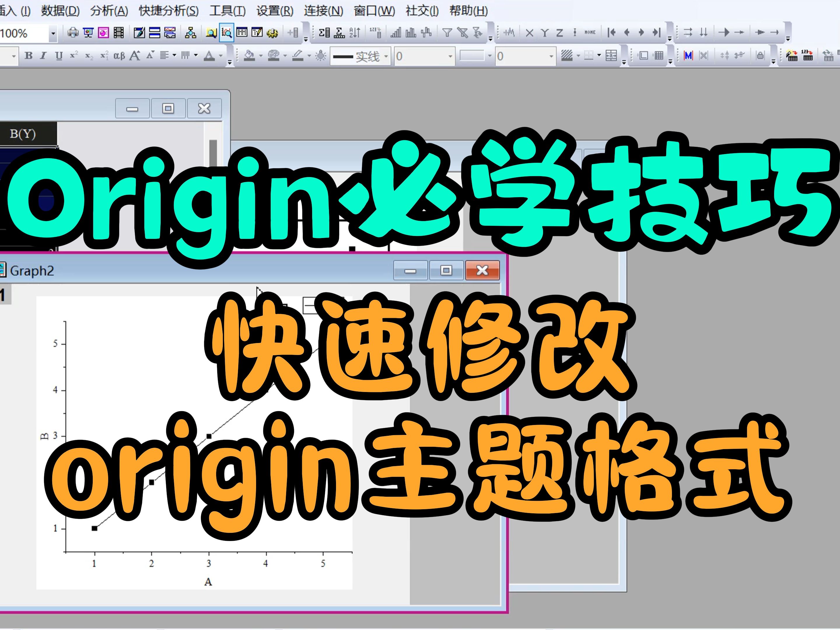Open the line color pen dropdown
Viewport: 840px width, 630px height.
[x=309, y=56]
